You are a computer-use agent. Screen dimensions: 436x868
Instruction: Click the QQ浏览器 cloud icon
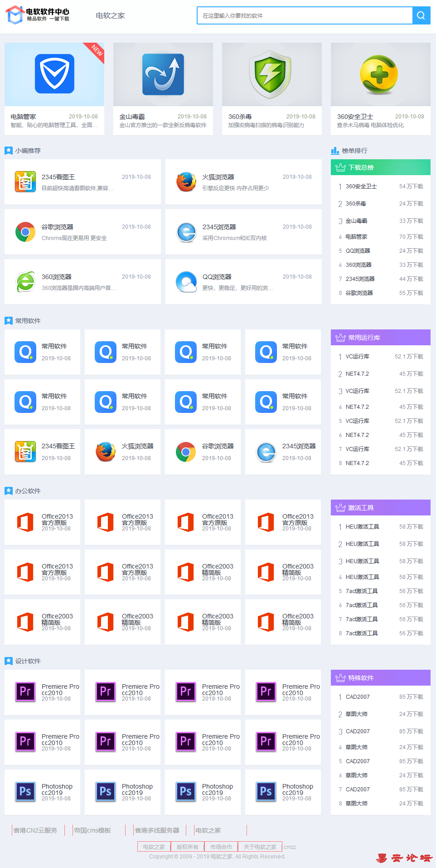coord(186,282)
